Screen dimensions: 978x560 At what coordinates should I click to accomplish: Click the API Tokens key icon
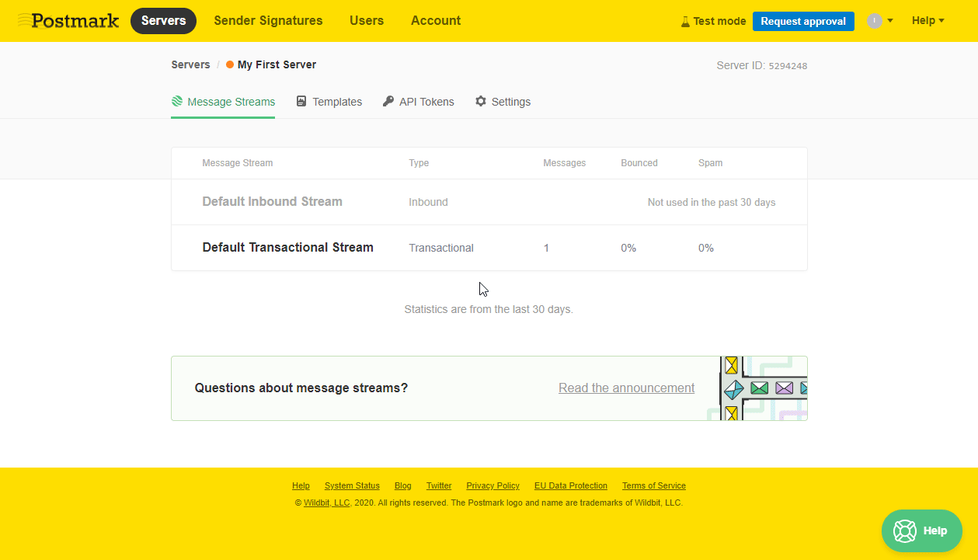(x=388, y=102)
